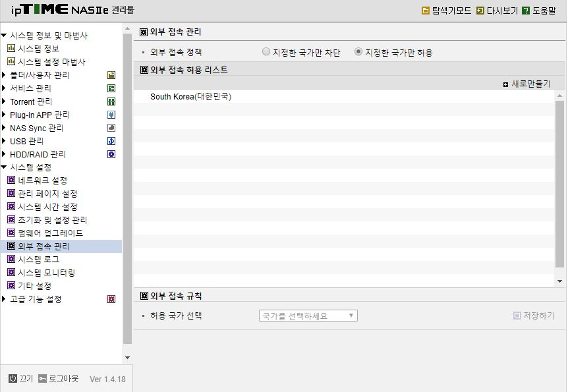Click the 시스템 모니터링 gear icon
The height and width of the screenshot is (392, 568).
11,272
